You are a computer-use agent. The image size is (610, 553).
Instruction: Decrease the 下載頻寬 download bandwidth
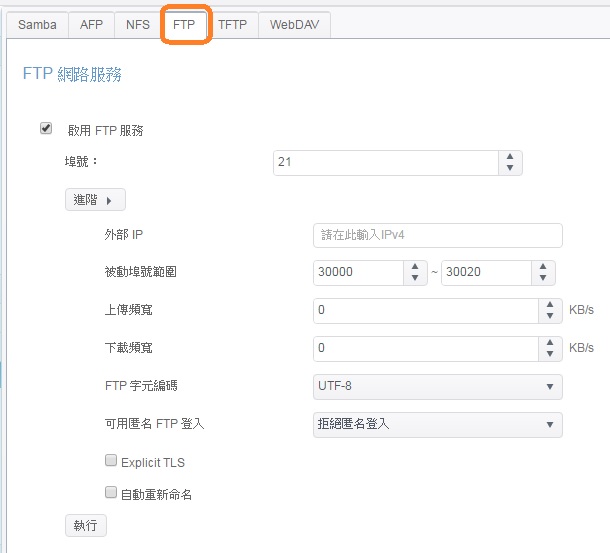tap(550, 354)
